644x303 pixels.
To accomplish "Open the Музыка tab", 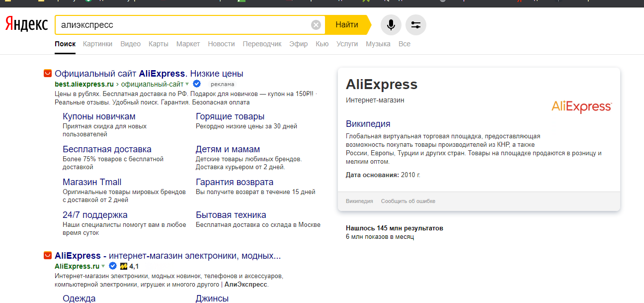I will (x=378, y=44).
